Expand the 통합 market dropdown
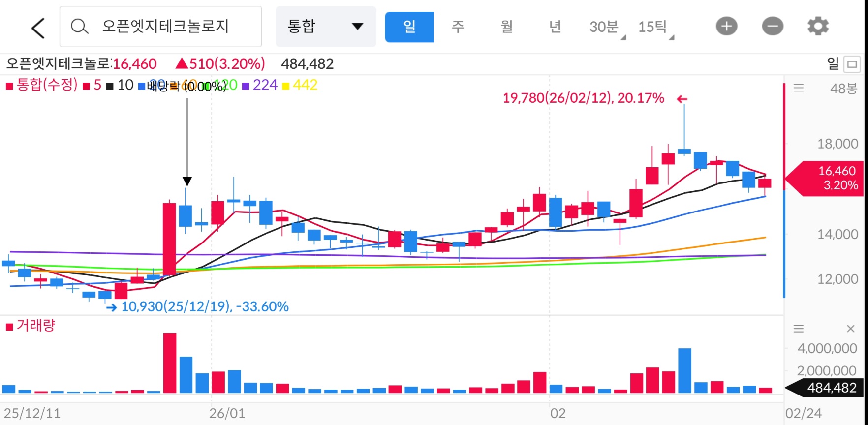The image size is (868, 425). pos(326,27)
